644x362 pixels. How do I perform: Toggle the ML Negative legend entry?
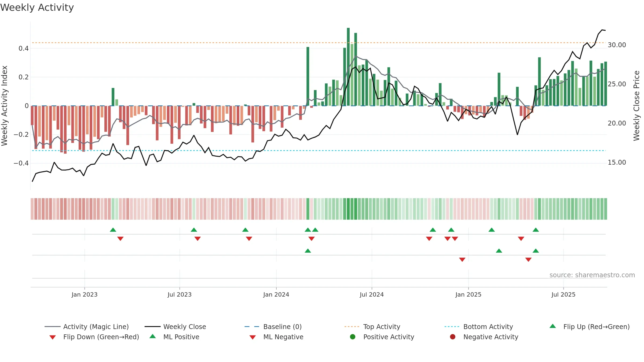coord(276,337)
